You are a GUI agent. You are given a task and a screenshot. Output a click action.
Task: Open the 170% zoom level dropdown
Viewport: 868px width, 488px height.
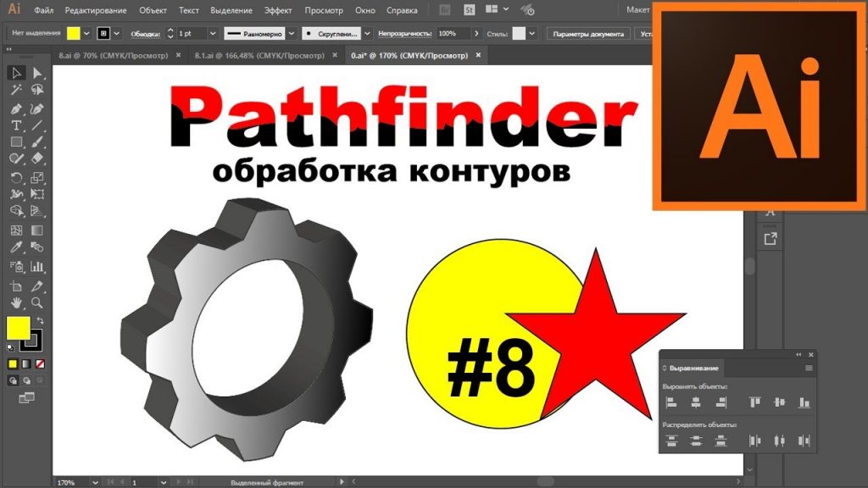coord(95,482)
